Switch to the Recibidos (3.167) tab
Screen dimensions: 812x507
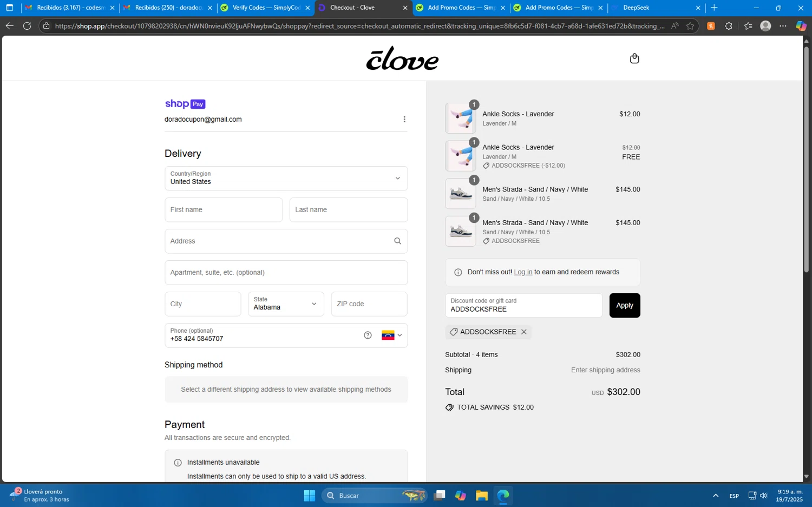70,8
